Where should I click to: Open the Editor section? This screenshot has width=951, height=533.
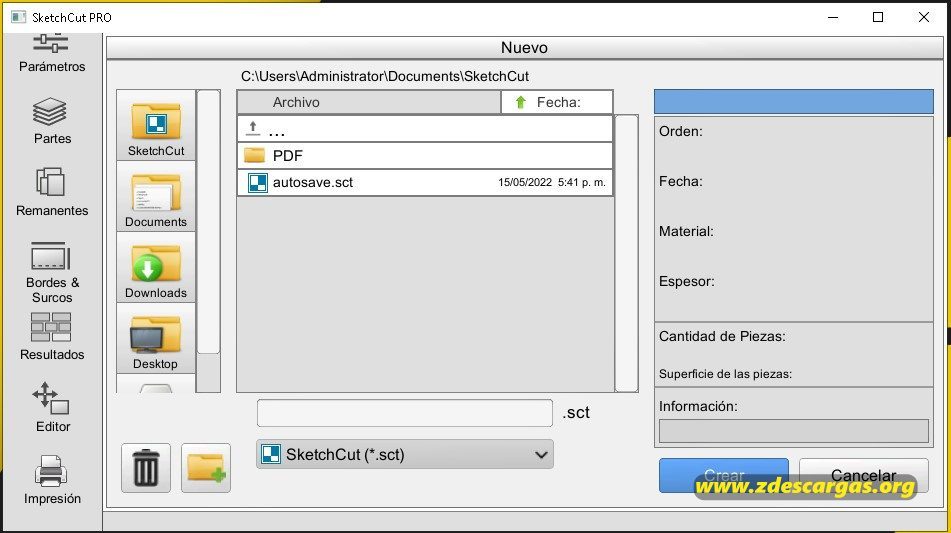(x=52, y=407)
